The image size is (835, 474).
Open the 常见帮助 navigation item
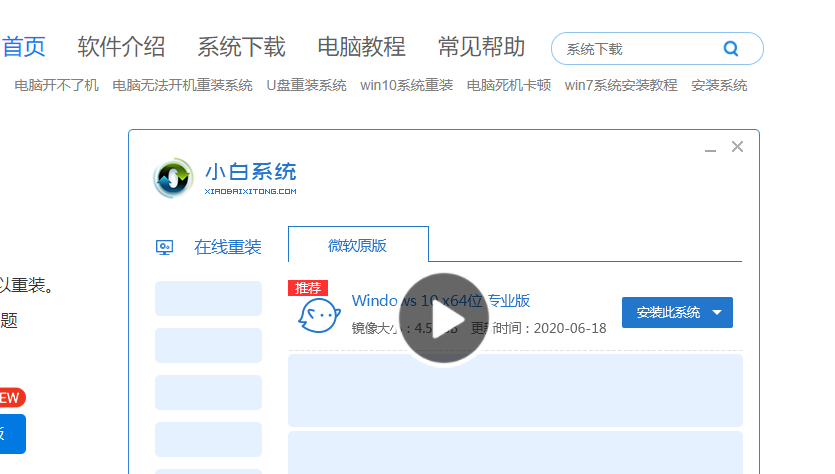click(x=481, y=47)
